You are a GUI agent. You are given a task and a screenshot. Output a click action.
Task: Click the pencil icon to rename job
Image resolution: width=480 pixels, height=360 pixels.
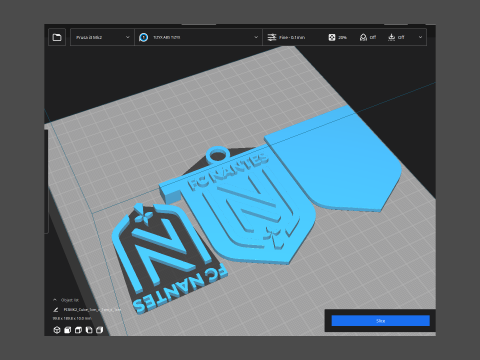(56, 310)
